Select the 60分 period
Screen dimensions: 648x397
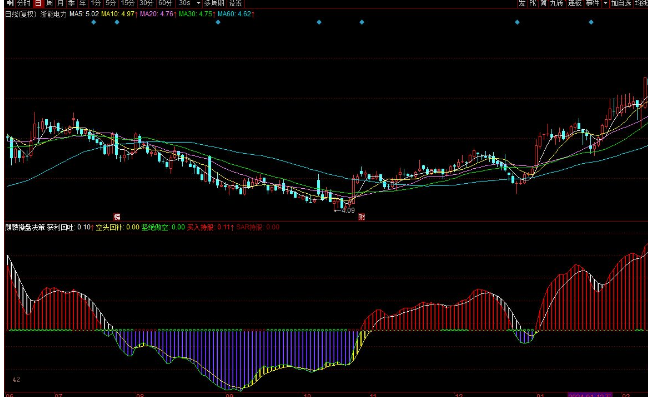[x=165, y=3]
